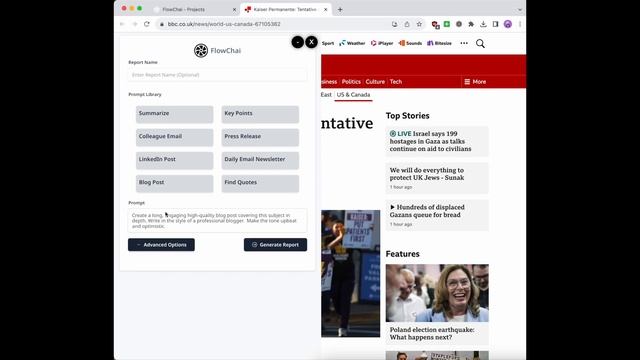Open a new browser tab
This screenshot has height=360, width=640.
[x=340, y=9]
